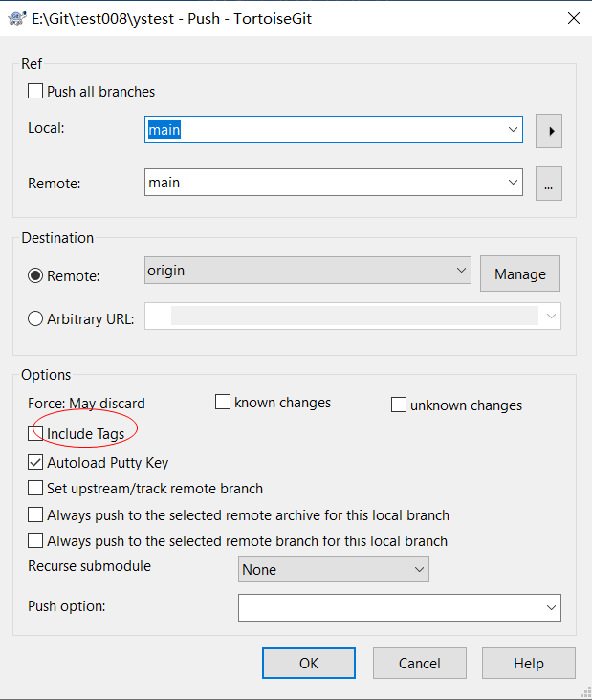Open the remote branch browse ellipsis button
Viewport: 592px width, 700px height.
pyautogui.click(x=549, y=184)
